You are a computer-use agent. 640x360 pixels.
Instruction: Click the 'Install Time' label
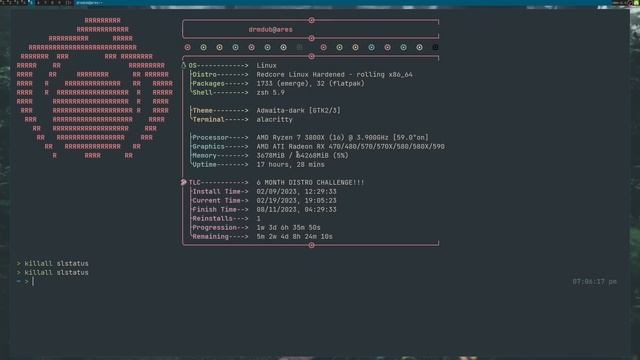pos(216,191)
